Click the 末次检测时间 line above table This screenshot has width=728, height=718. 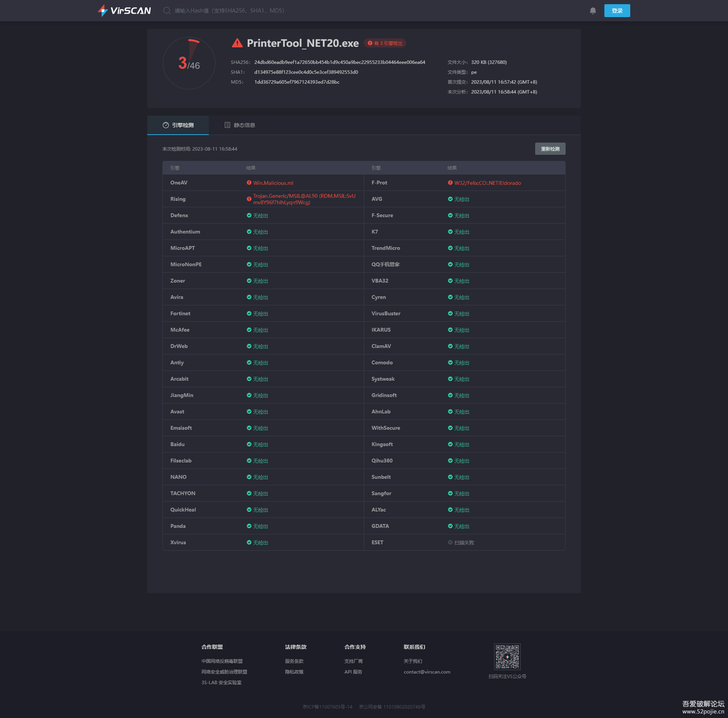coord(200,149)
